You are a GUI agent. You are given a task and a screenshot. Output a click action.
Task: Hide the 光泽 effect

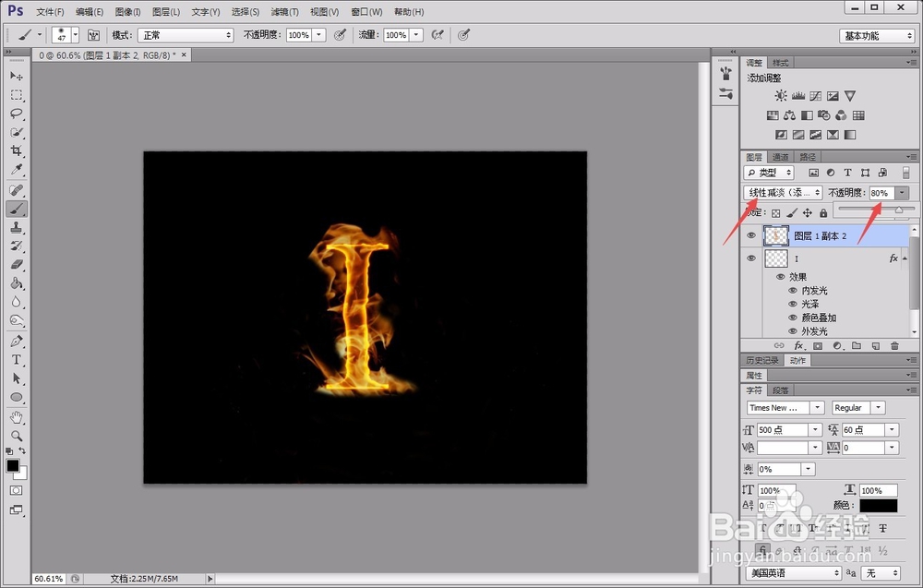click(792, 304)
